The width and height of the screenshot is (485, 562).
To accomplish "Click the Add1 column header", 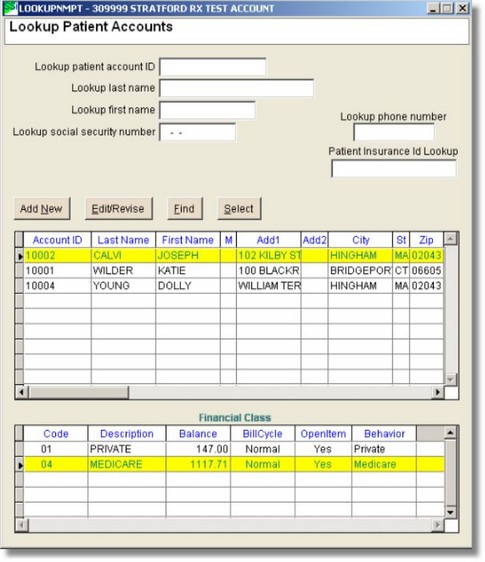I will point(268,240).
